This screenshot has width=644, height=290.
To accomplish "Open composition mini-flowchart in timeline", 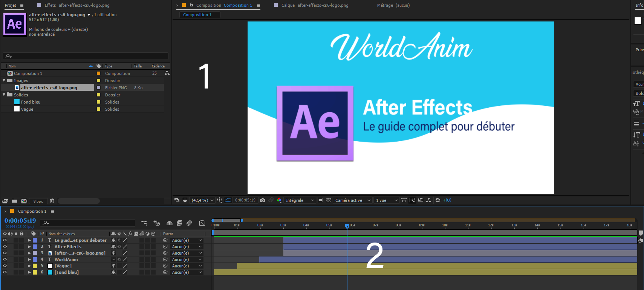I will coord(144,223).
